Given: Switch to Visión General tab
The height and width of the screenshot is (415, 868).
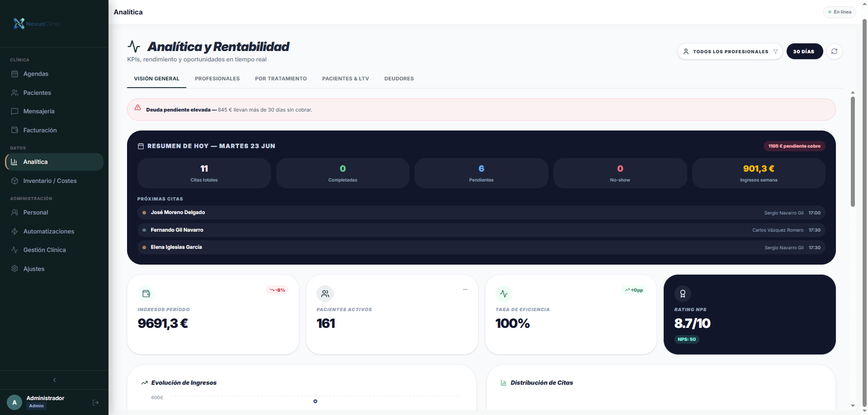Looking at the screenshot, I should (x=156, y=79).
